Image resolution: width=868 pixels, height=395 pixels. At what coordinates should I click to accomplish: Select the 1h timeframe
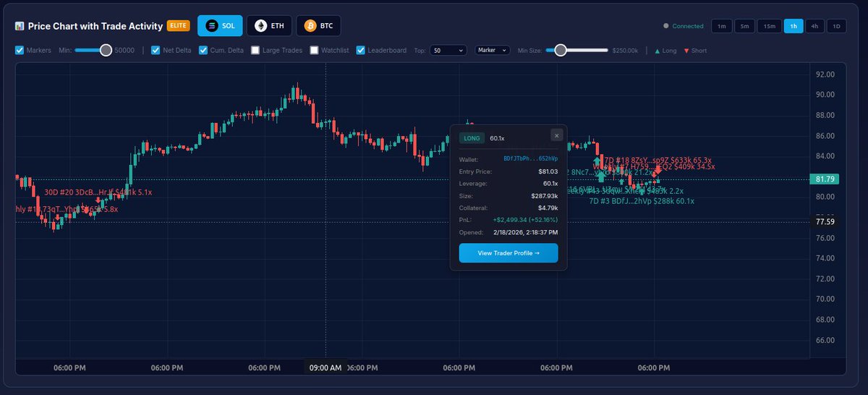793,26
